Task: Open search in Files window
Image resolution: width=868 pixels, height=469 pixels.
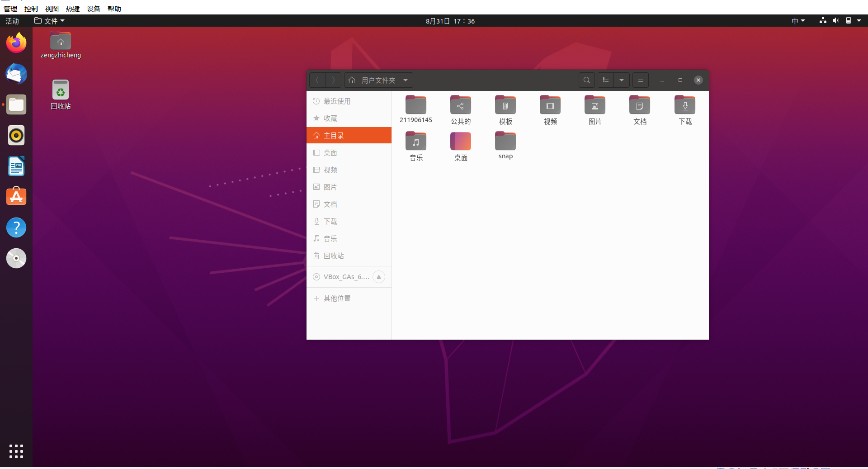Action: [x=587, y=80]
